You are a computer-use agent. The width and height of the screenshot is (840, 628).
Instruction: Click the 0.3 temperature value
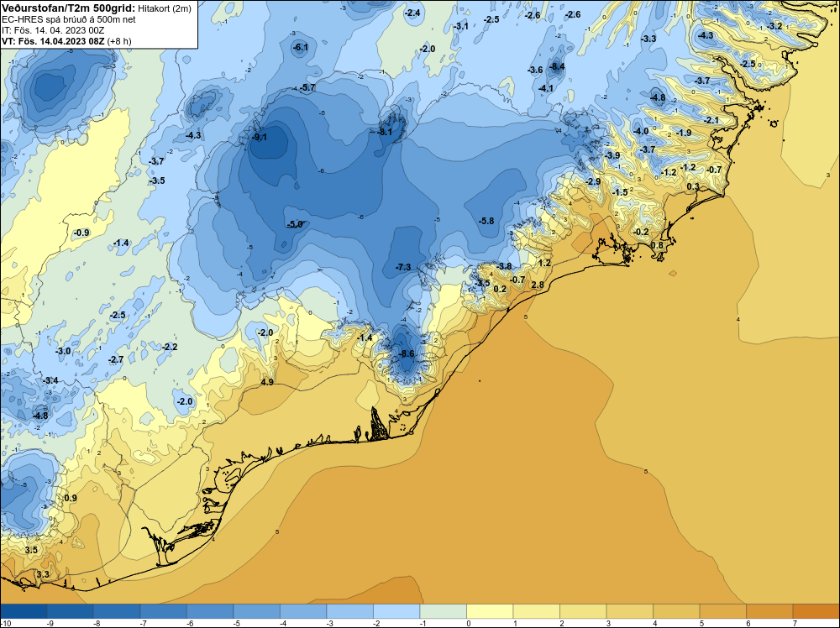click(x=693, y=186)
